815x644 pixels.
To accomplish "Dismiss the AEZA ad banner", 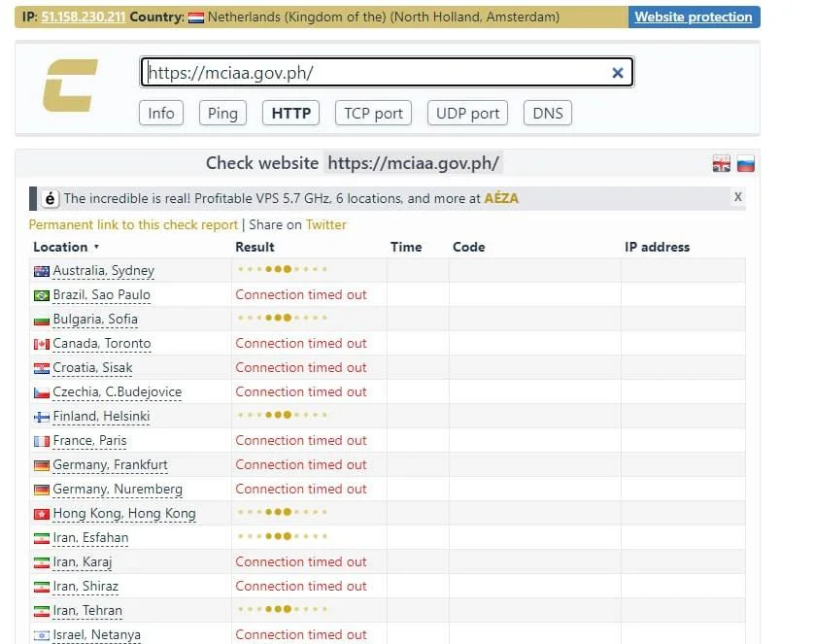I will [x=737, y=197].
